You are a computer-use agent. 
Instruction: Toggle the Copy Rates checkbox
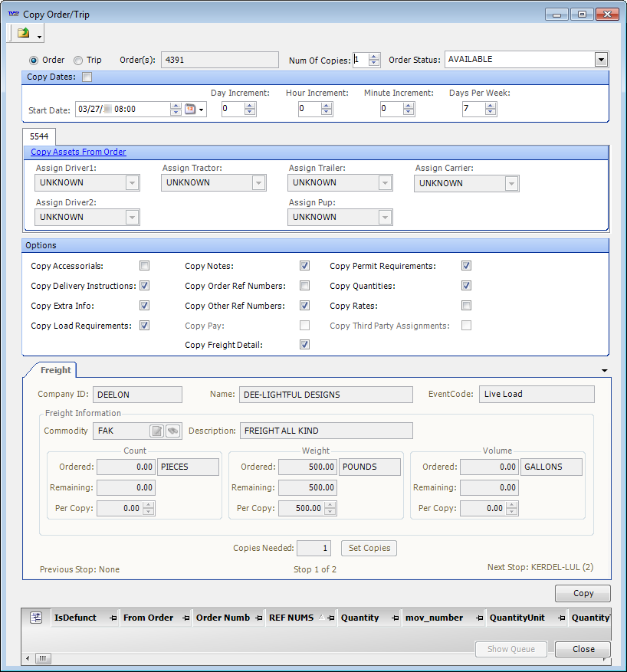[466, 306]
